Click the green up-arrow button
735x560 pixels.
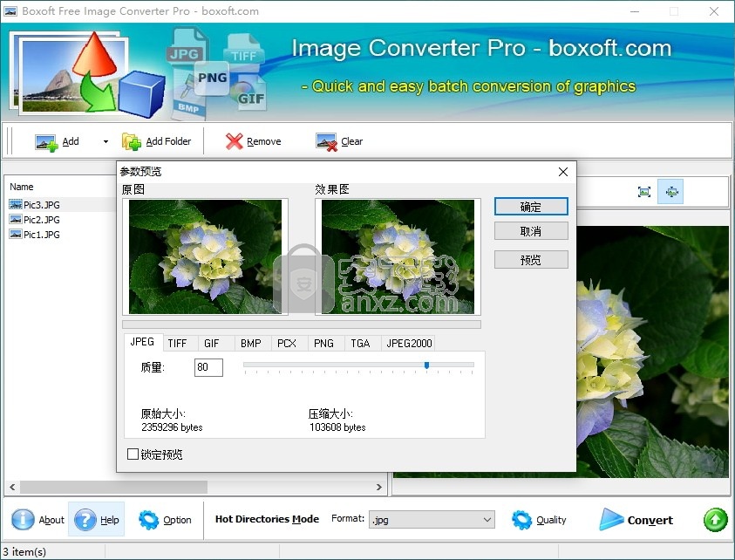[x=715, y=520]
